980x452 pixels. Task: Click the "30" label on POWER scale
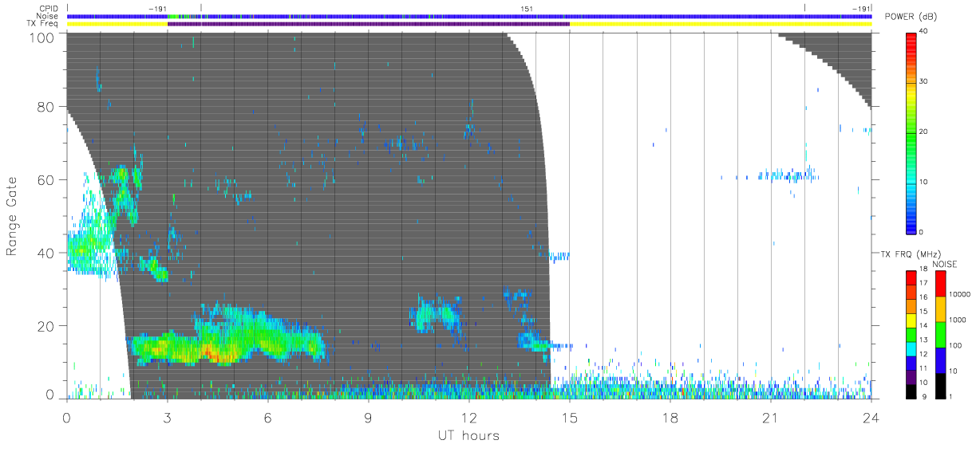(923, 81)
